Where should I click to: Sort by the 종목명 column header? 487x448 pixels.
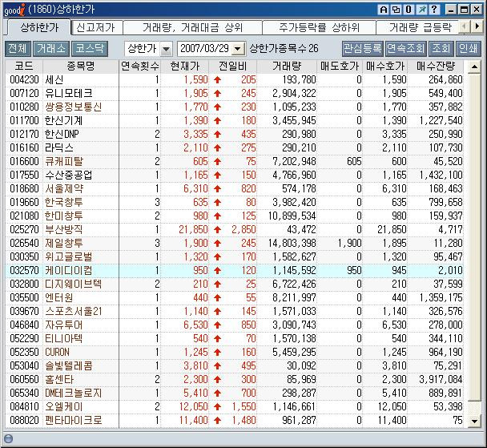pyautogui.click(x=81, y=67)
